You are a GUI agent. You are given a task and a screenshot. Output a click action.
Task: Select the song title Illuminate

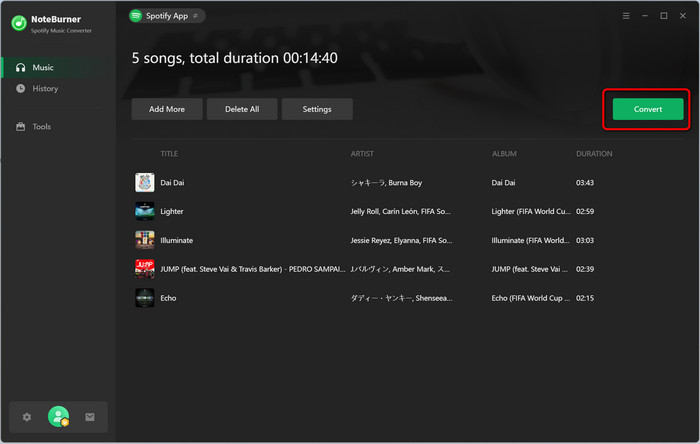177,241
